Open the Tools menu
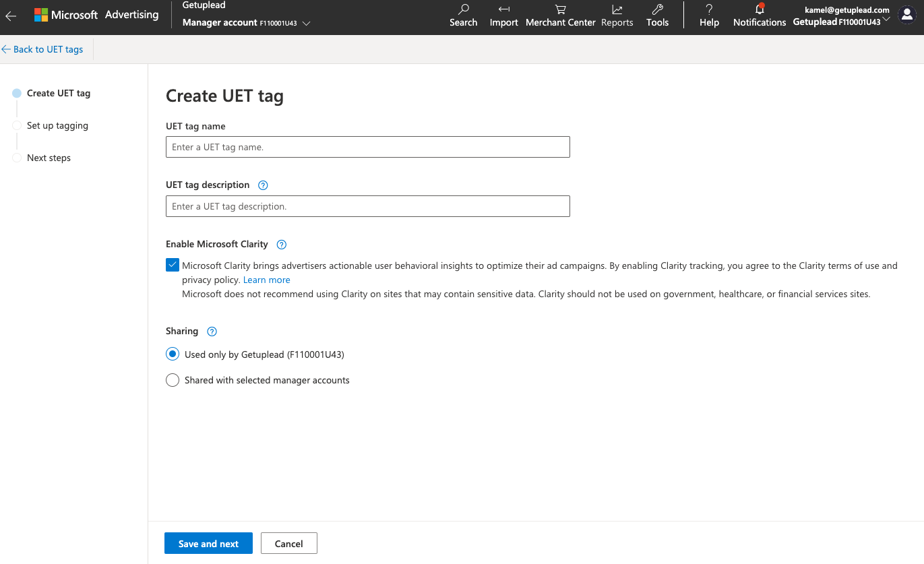The height and width of the screenshot is (564, 924). click(657, 16)
